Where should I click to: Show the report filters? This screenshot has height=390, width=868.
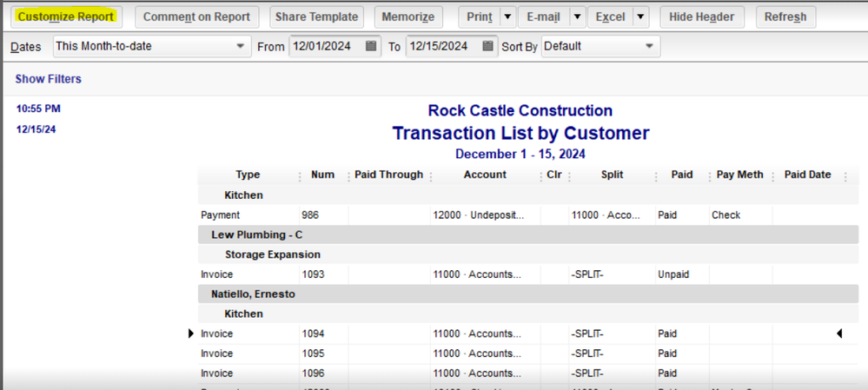tap(48, 79)
